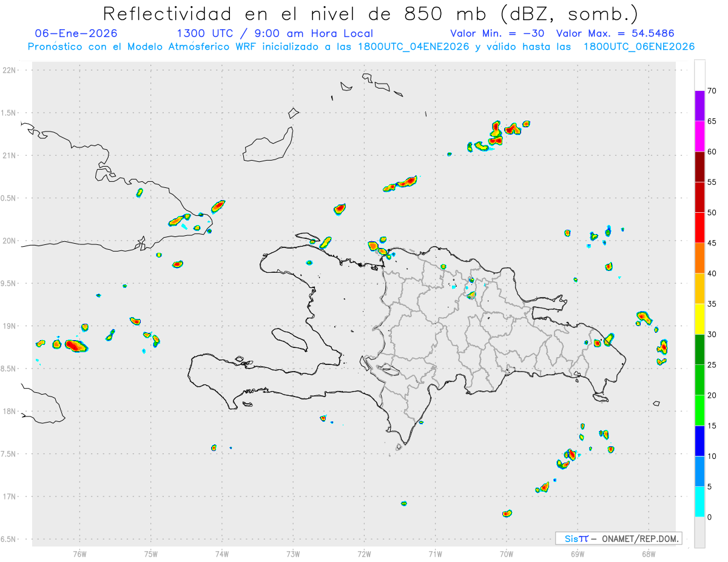The height and width of the screenshot is (562, 728).
Task: Pick the purple 65–70 dBZ color band
Action: 699,105
